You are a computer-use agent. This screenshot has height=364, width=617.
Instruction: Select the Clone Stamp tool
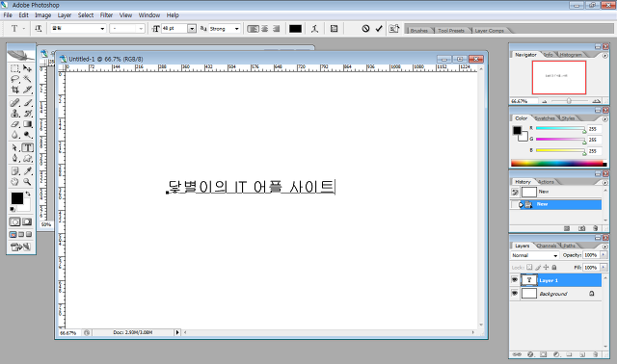15,114
